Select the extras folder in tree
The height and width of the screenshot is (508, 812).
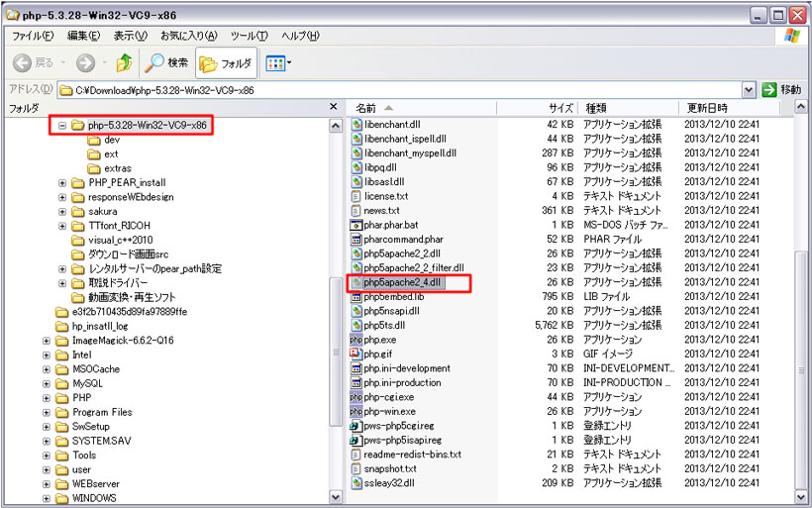(x=109, y=168)
